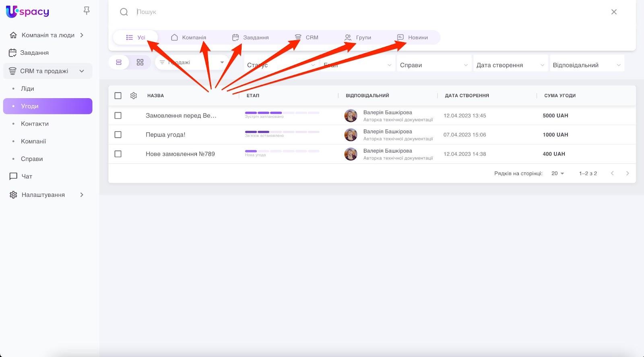Select all deals checkbox in header
Screen dimensions: 644x357
(x=118, y=96)
